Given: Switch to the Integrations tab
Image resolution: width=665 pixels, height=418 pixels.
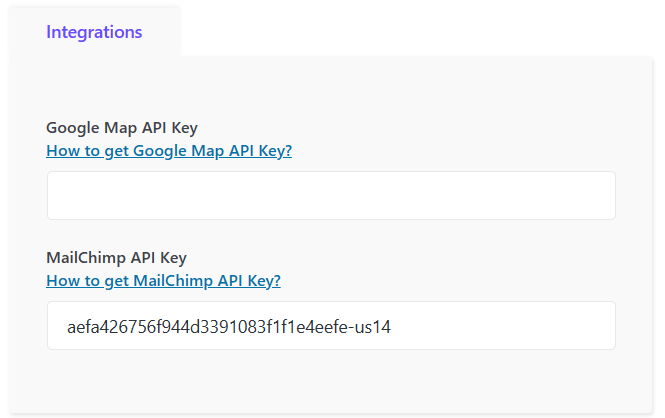Looking at the screenshot, I should click(x=94, y=32).
